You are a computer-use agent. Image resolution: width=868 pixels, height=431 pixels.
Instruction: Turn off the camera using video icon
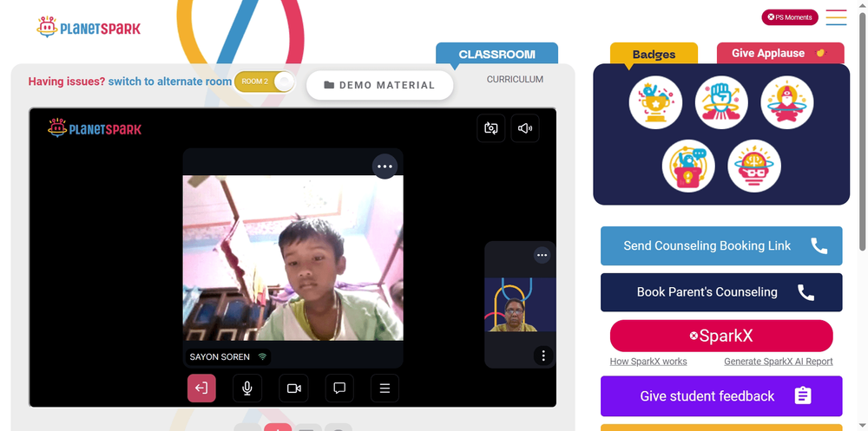click(294, 389)
